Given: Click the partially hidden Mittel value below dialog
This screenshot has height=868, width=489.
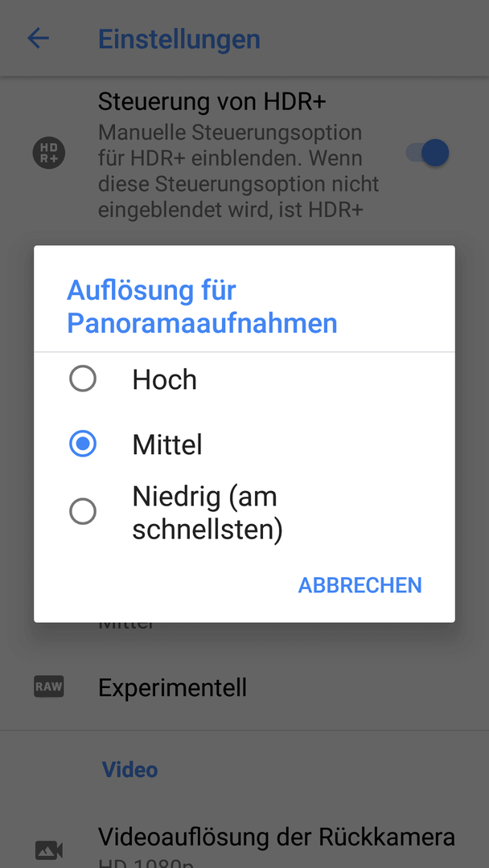Looking at the screenshot, I should tap(126, 626).
